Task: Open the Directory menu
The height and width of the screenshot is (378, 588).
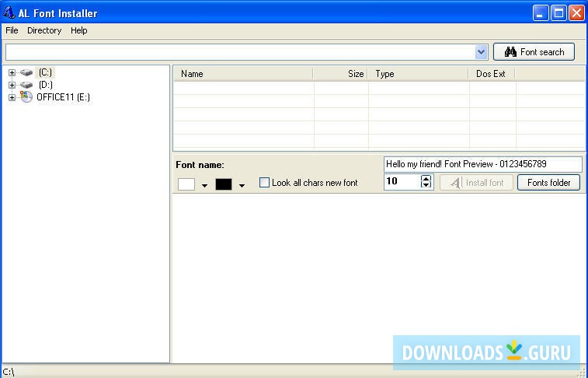Action: (44, 30)
